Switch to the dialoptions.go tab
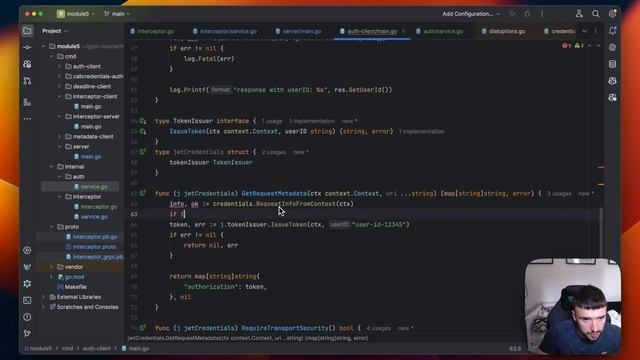The width and height of the screenshot is (640, 360). pos(503,31)
